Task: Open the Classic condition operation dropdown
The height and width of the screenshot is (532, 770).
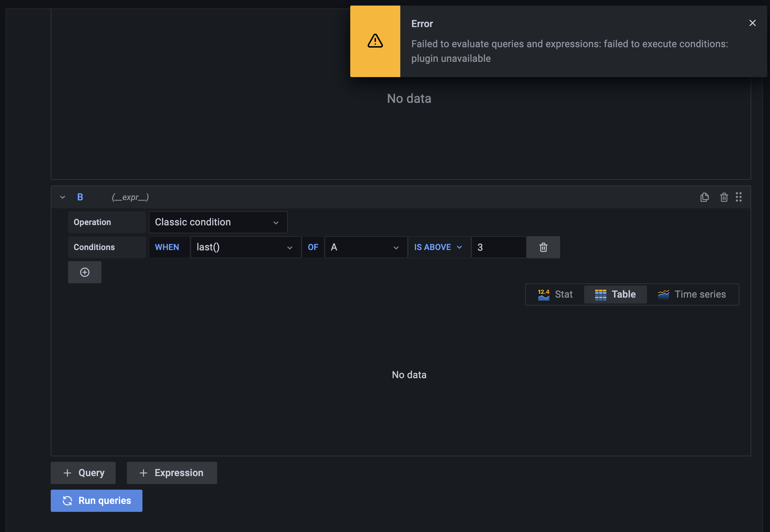Action: pyautogui.click(x=218, y=222)
